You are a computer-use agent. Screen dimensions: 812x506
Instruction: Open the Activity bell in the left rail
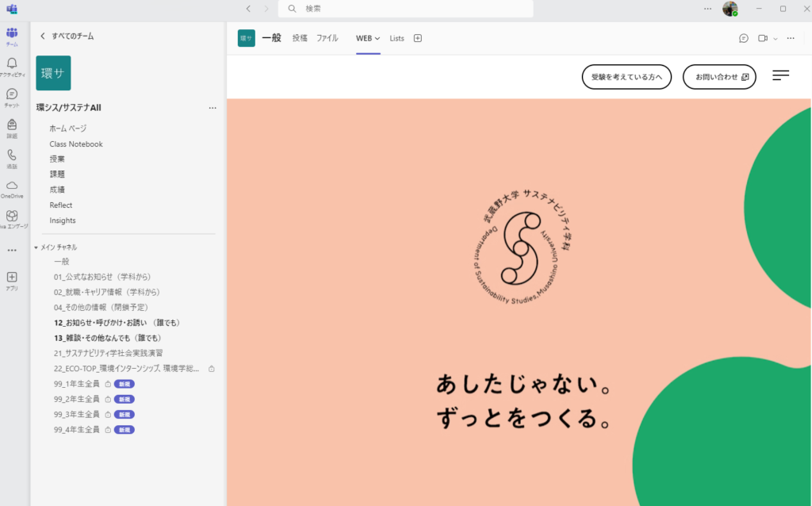tap(12, 67)
